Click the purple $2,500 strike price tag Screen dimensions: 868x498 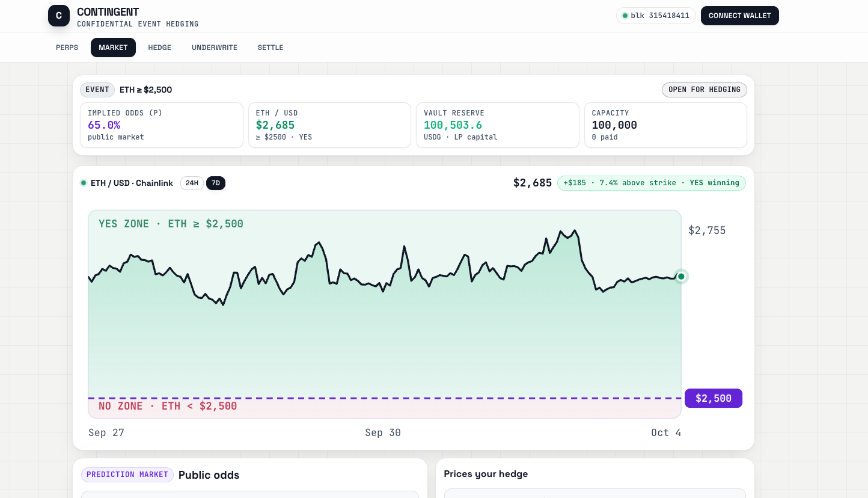pos(714,398)
